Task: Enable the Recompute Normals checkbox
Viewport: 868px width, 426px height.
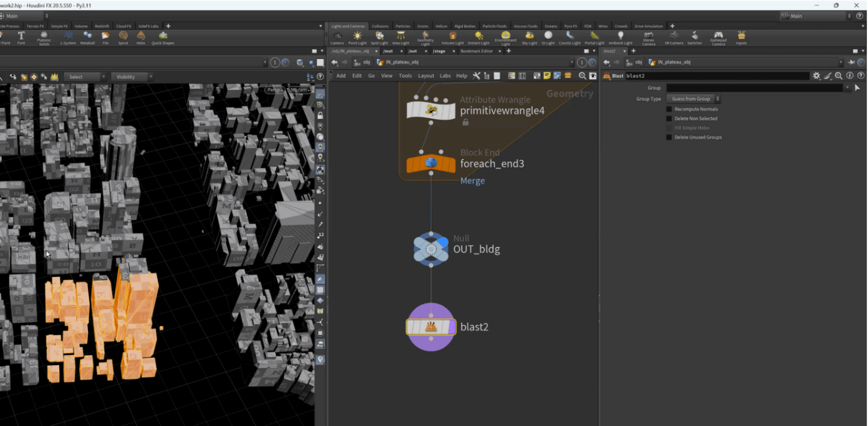Action: point(669,109)
